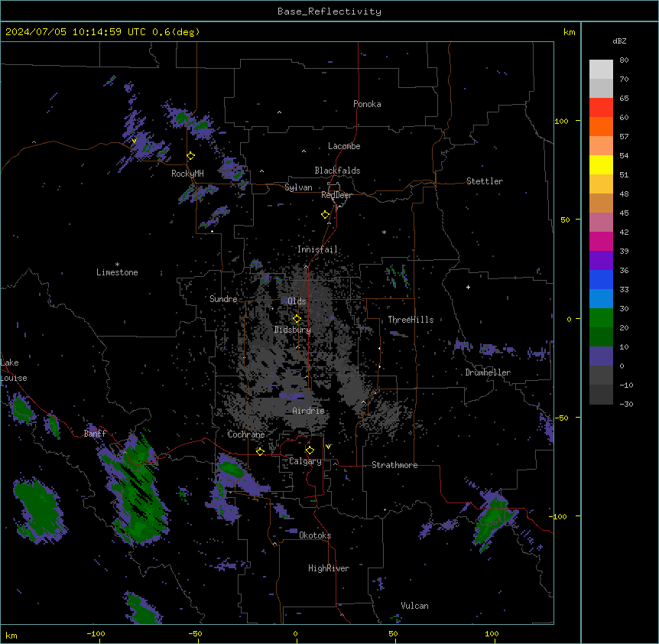659x644 pixels.
Task: Click the white 80-70 dBZ legend swatch
Action: click(601, 70)
